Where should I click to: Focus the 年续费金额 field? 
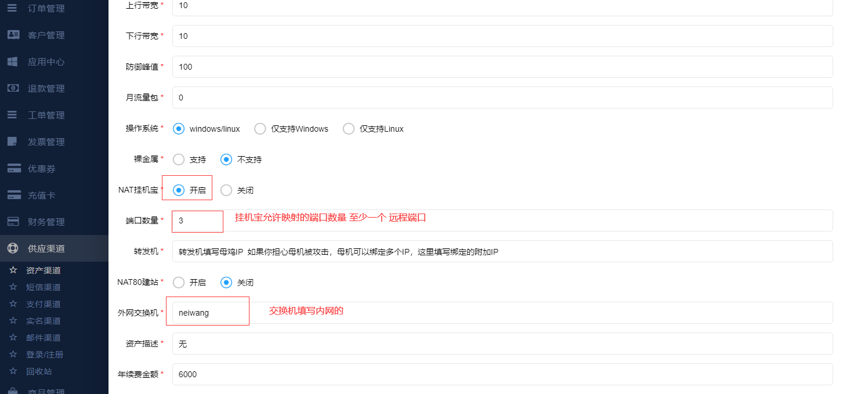pos(502,374)
